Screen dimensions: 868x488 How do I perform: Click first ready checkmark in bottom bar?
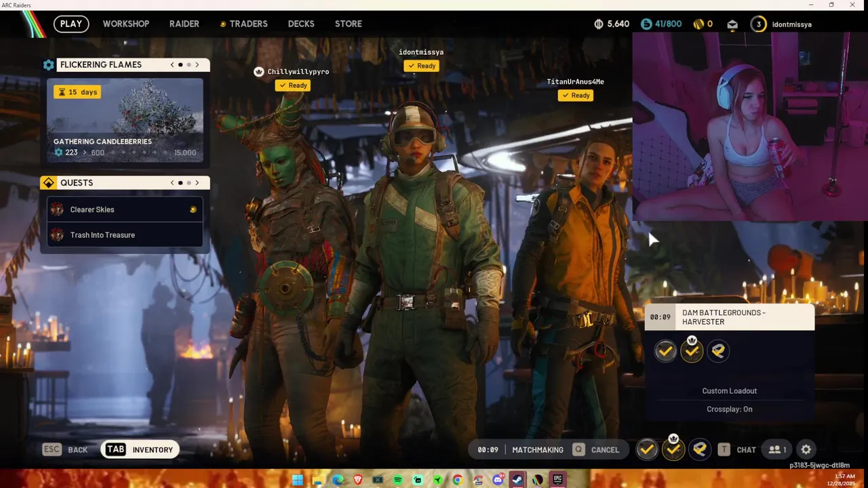pyautogui.click(x=647, y=449)
